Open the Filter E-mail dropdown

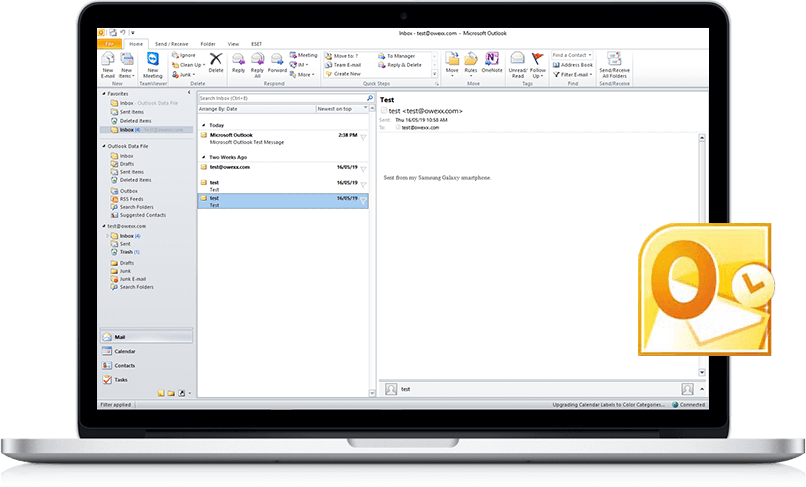point(573,75)
